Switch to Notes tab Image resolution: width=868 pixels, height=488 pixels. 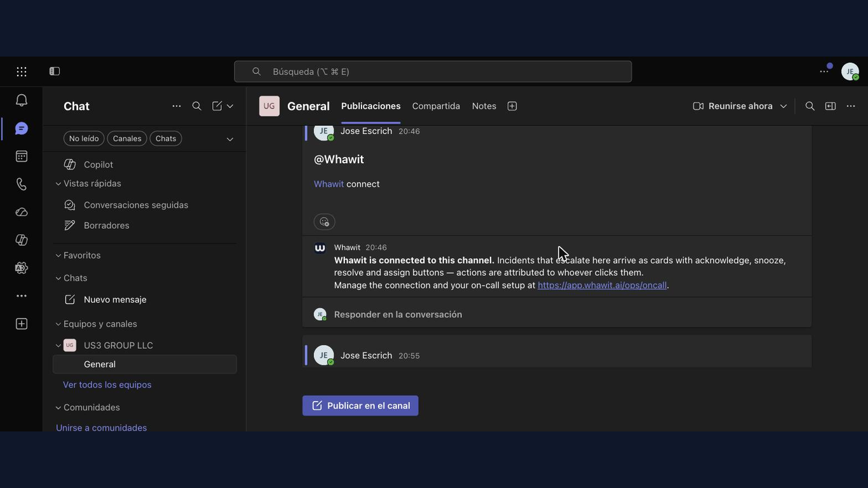click(x=484, y=106)
